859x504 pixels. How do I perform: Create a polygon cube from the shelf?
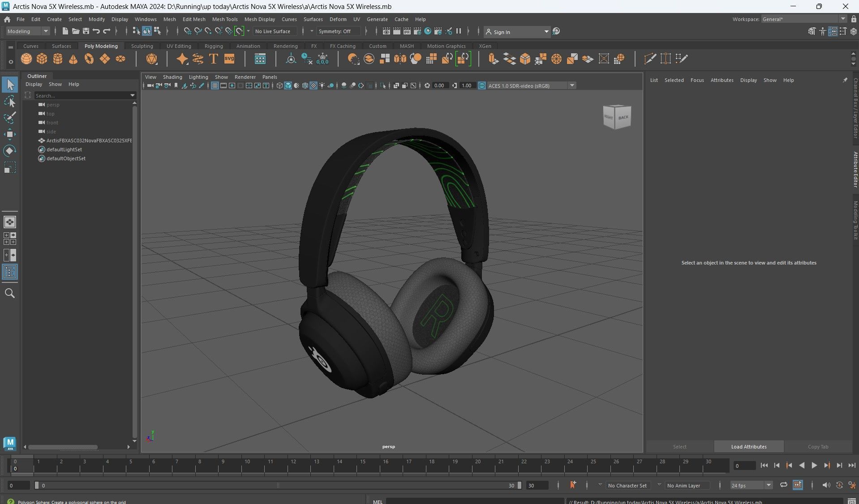42,59
